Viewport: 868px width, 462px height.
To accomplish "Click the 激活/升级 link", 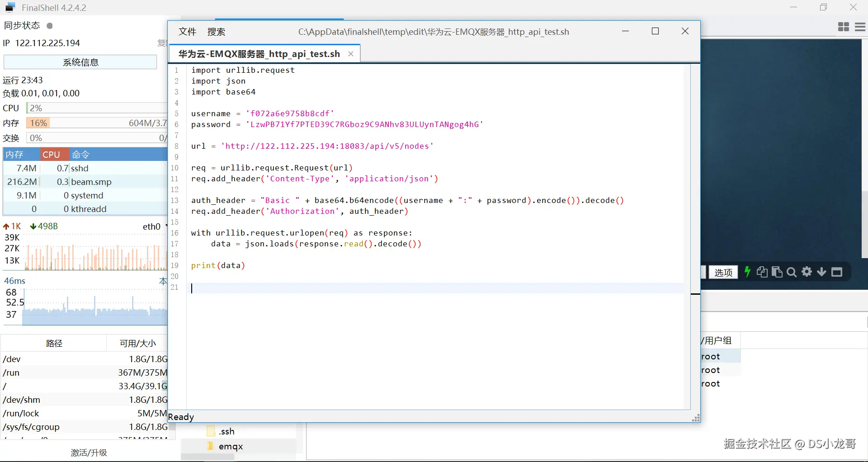I will coord(89,453).
